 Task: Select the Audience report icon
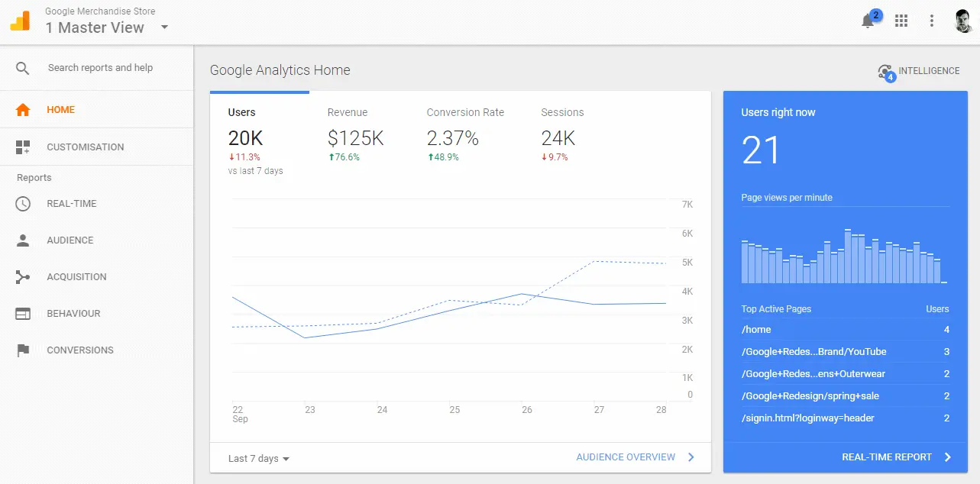point(22,240)
